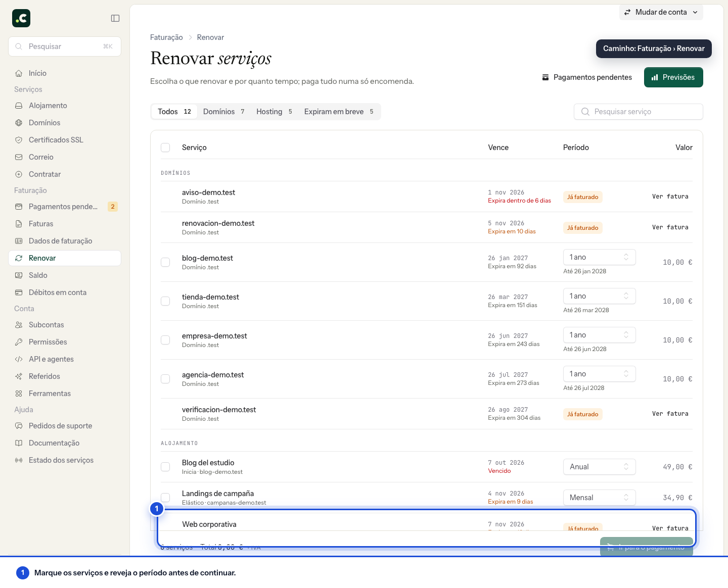The image size is (728, 588).
Task: Open Correio envelope icon in sidebar
Action: 19,157
